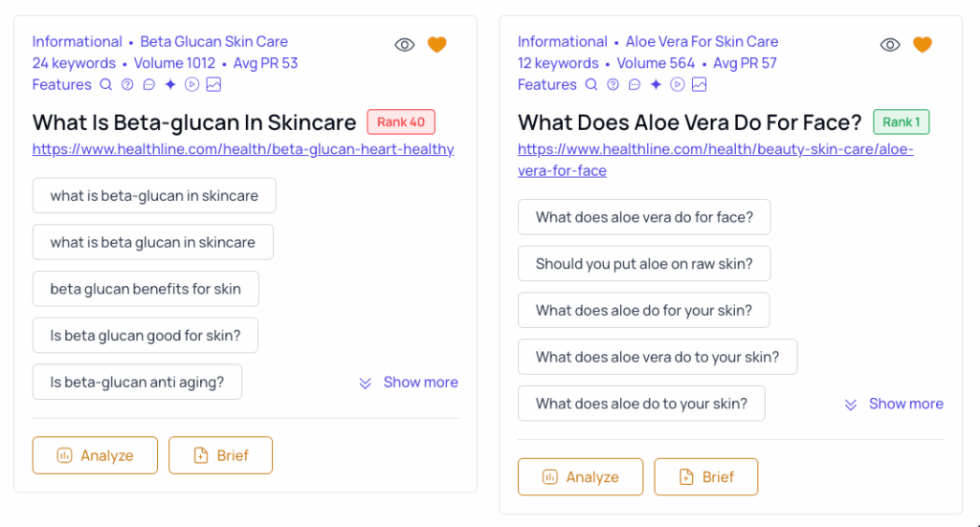This screenshot has height=527, width=980.
Task: Toggle eye visibility on Beta Glucan card
Action: tap(405, 45)
